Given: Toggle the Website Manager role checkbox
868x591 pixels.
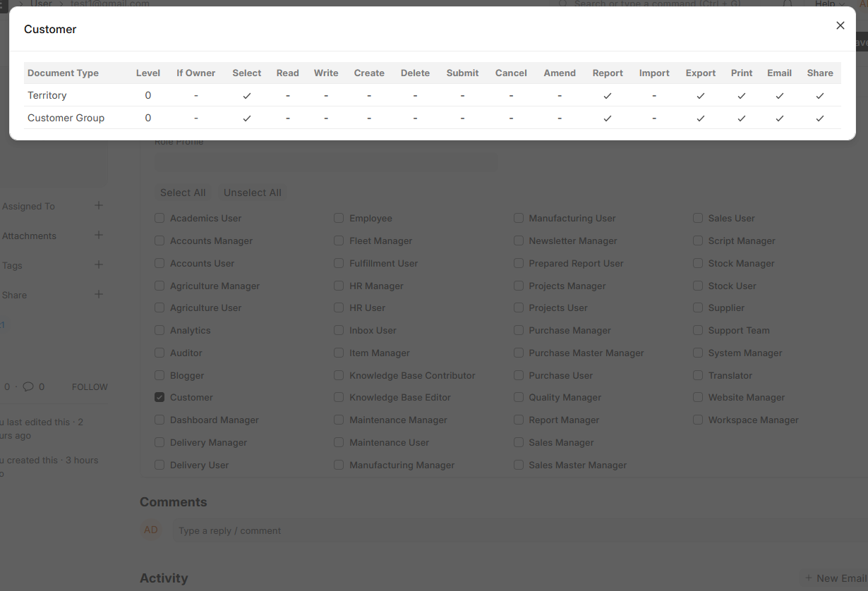Looking at the screenshot, I should 698,398.
